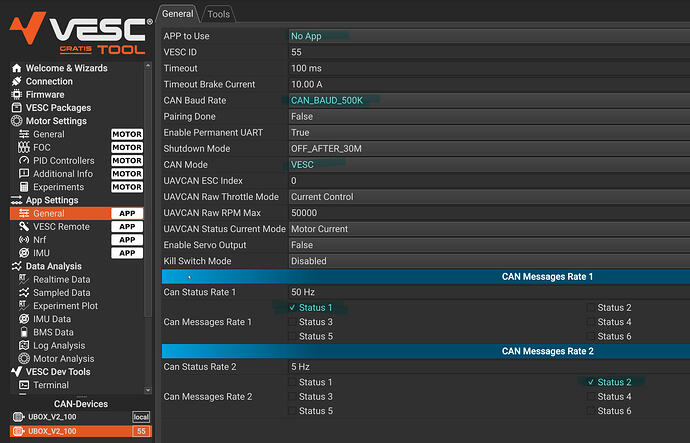Click the Sampled Data wave icon

point(24,293)
